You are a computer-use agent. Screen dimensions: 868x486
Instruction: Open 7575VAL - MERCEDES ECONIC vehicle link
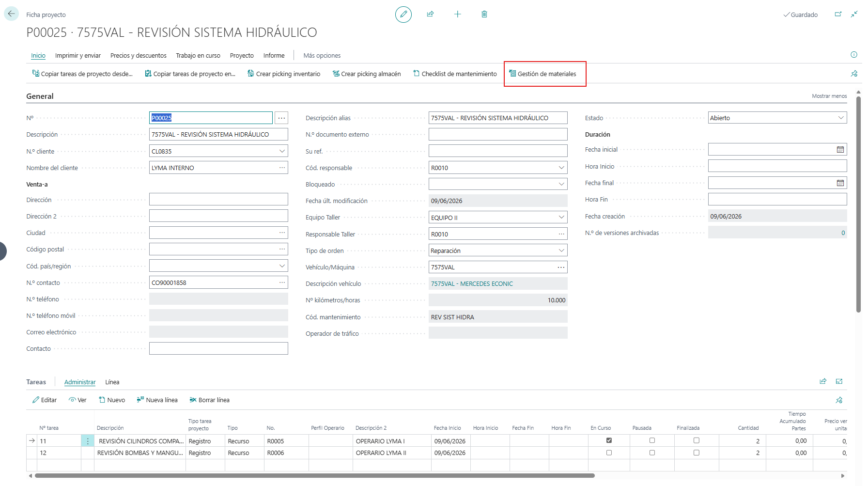[472, 284]
